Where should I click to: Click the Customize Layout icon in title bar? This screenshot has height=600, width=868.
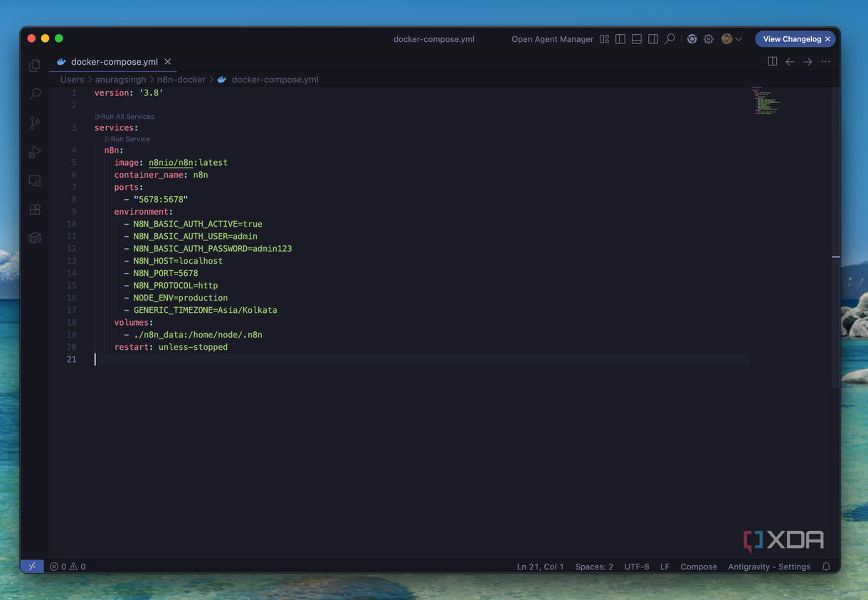tap(604, 39)
